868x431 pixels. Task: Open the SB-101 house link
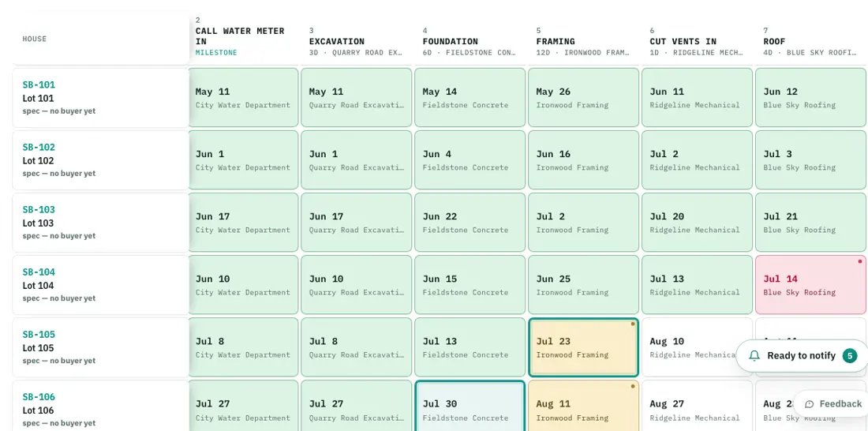point(39,84)
